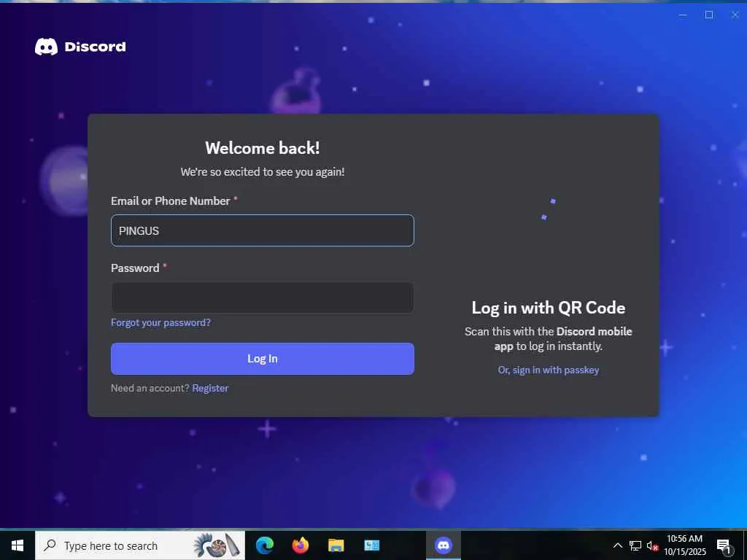Show hidden system tray icons

click(617, 545)
